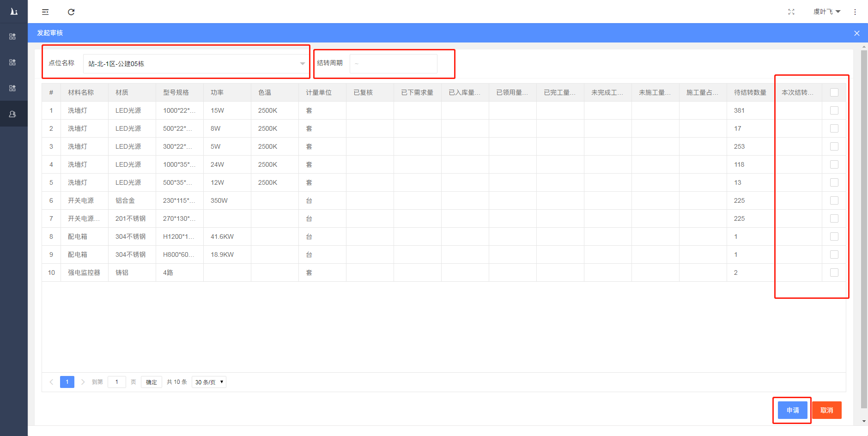The width and height of the screenshot is (868, 436).
Task: Click the 结转周期 date range field
Action: point(394,64)
